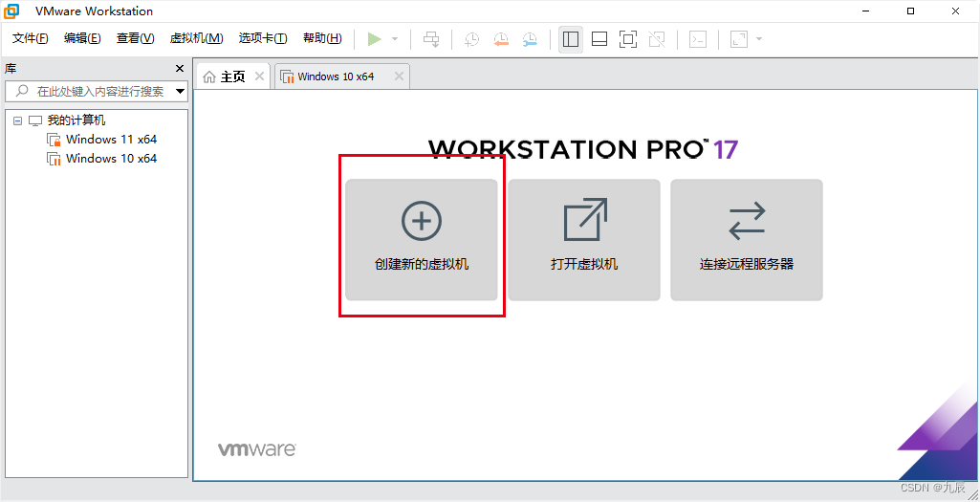Toggle the thumbnail bar view icon
The image size is (980, 502).
tap(599, 39)
